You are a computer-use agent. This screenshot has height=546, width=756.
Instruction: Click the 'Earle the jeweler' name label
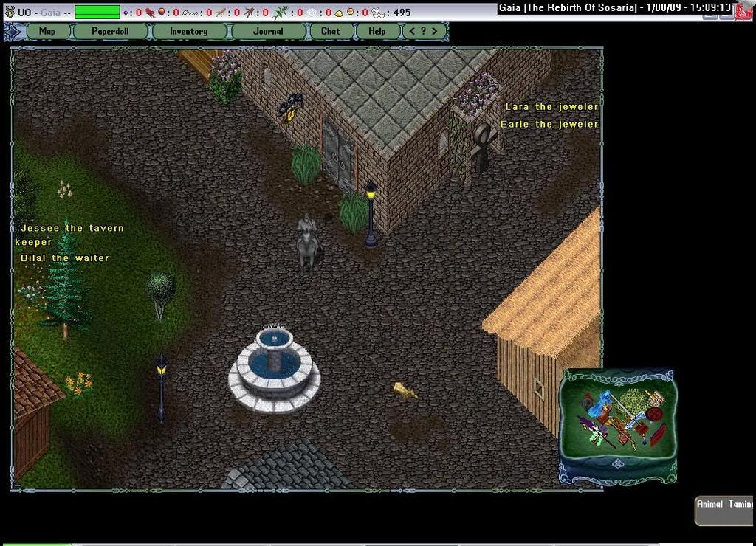549,125
